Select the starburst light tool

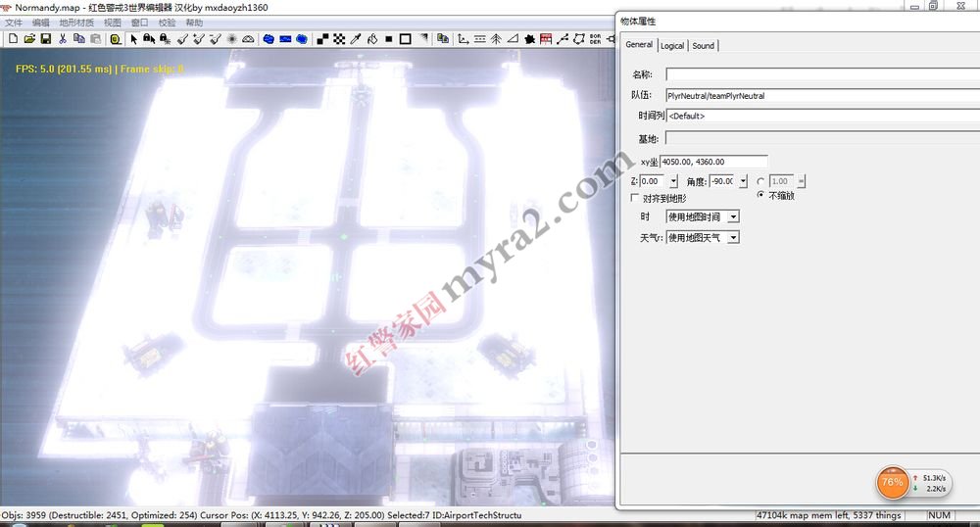(x=232, y=39)
